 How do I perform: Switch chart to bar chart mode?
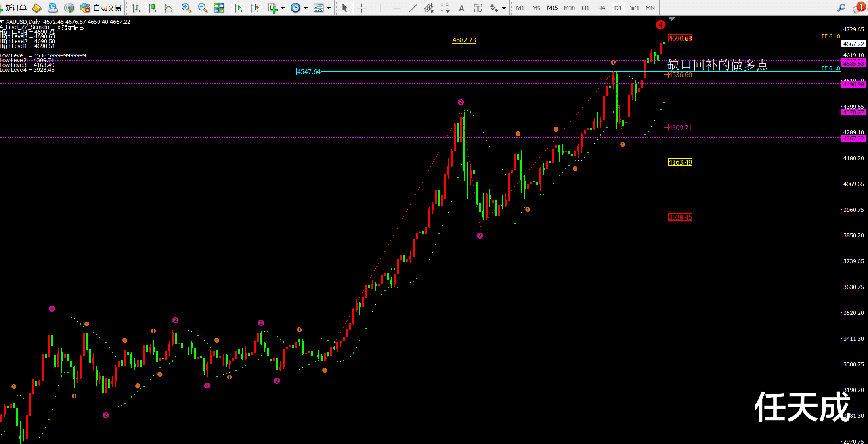coord(136,8)
